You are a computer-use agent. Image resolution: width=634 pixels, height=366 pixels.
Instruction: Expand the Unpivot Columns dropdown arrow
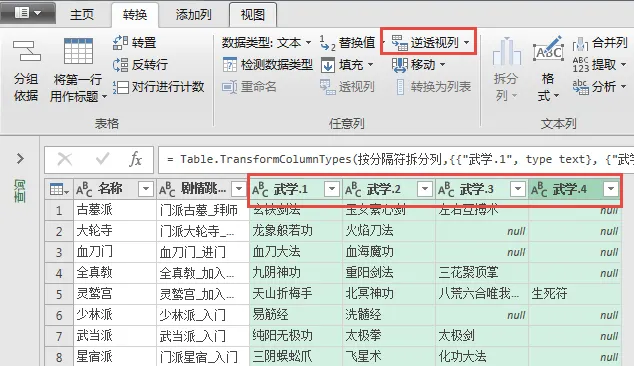(x=467, y=42)
